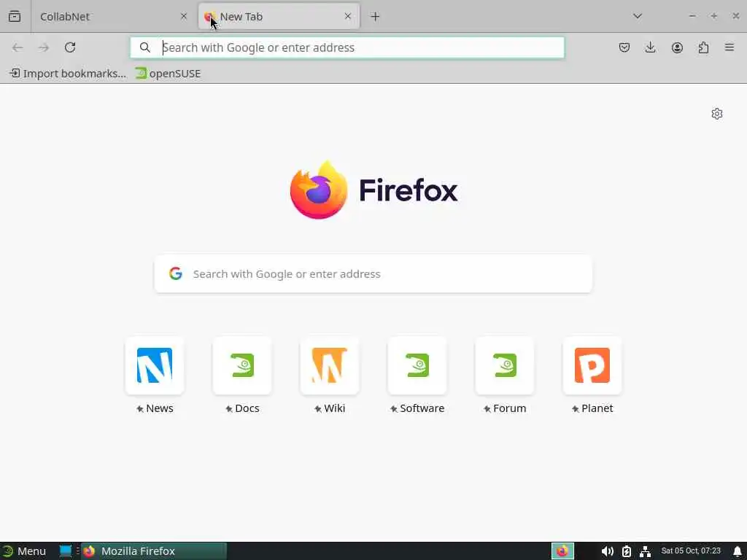Open the Docs shortcut tile
The width and height of the screenshot is (747, 560).
pos(242,366)
